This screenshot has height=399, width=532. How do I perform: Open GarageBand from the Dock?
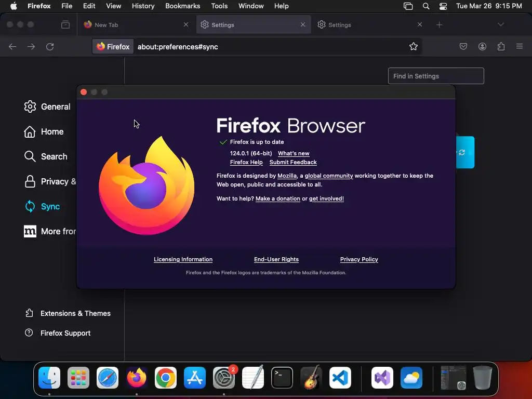coord(311,378)
